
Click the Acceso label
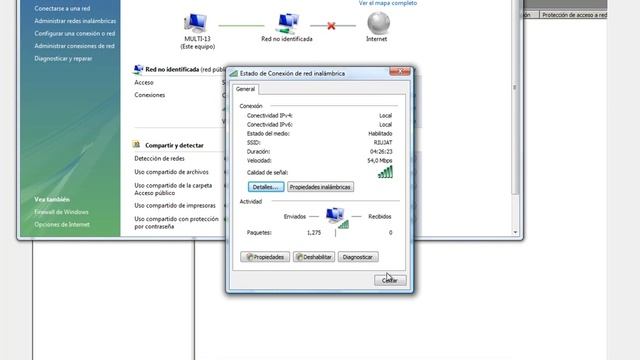point(144,82)
